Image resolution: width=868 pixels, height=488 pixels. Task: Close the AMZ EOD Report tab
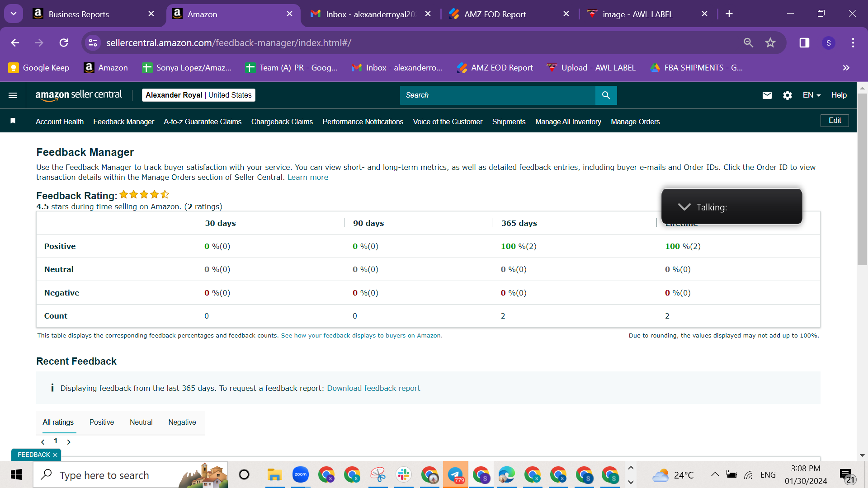pos(566,14)
